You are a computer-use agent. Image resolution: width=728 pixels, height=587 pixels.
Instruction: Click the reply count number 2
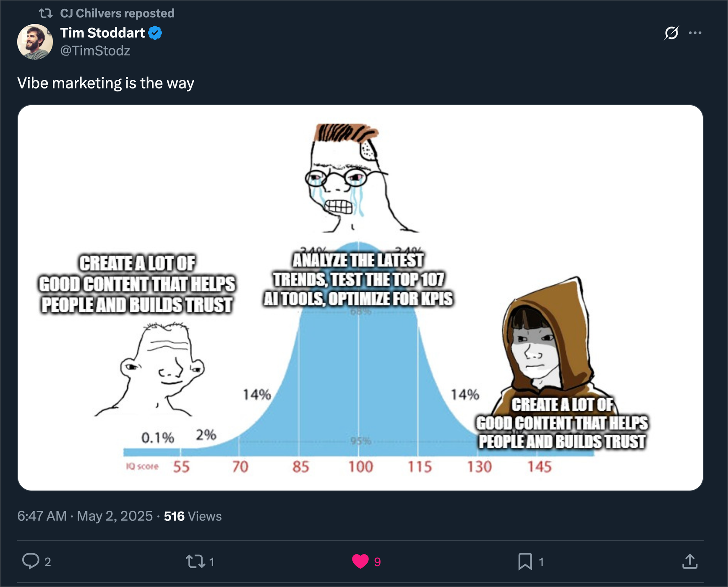(48, 562)
